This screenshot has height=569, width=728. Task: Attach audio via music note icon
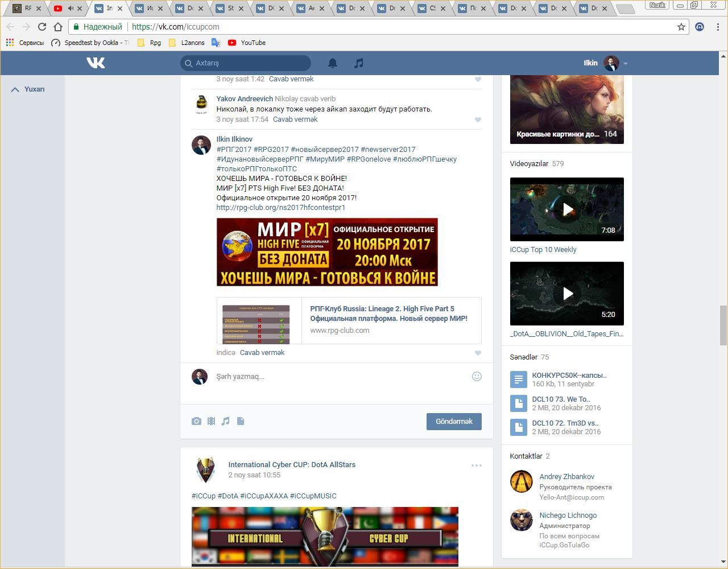226,421
